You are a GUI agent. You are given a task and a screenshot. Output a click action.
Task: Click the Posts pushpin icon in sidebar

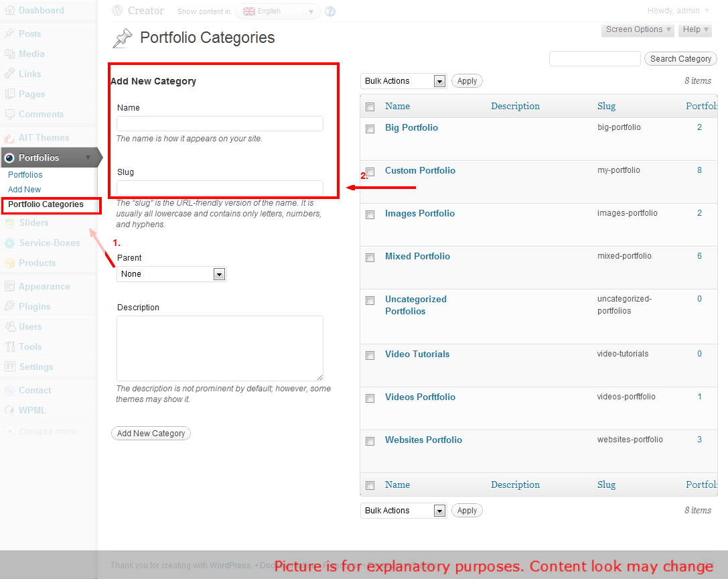click(9, 34)
